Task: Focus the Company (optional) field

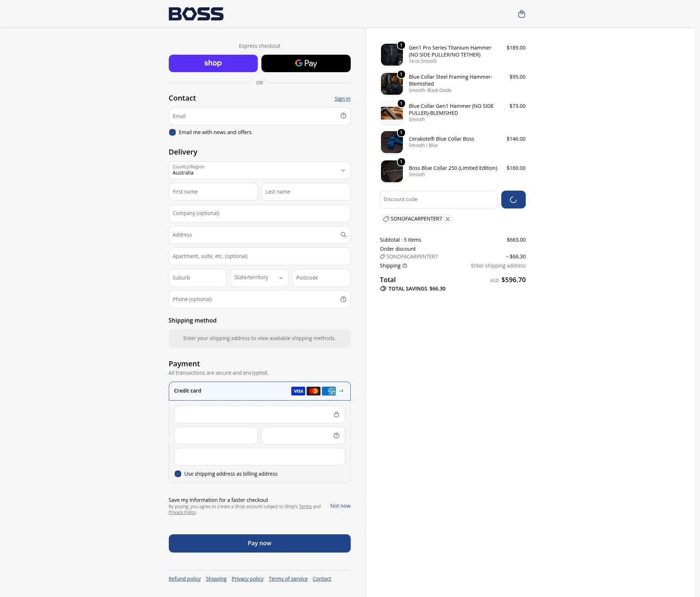Action: (x=260, y=213)
